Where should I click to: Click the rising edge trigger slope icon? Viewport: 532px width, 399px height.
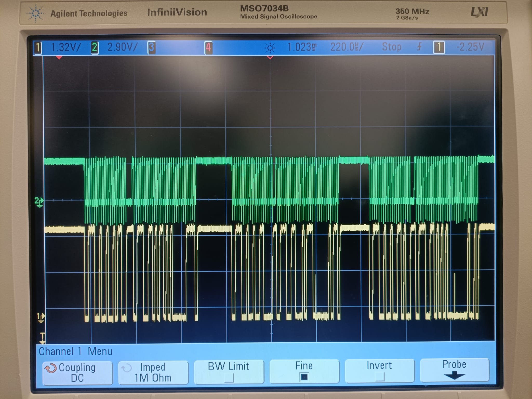pos(419,47)
